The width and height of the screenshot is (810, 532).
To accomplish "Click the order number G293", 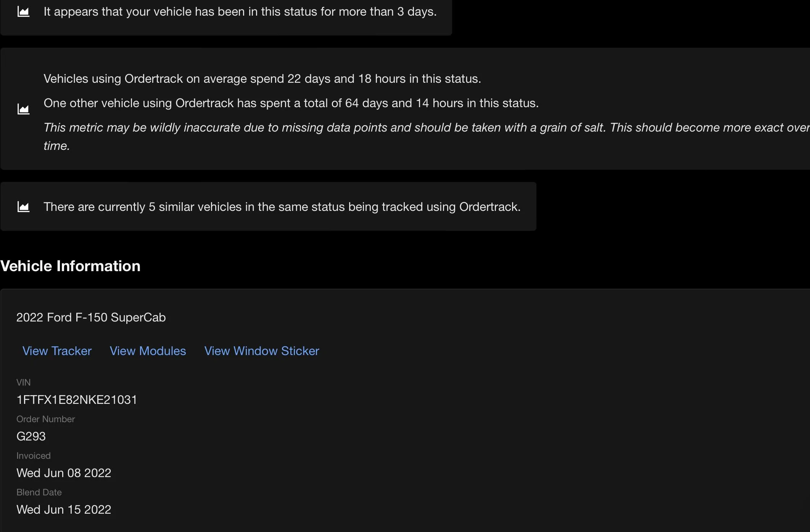I will (x=31, y=436).
